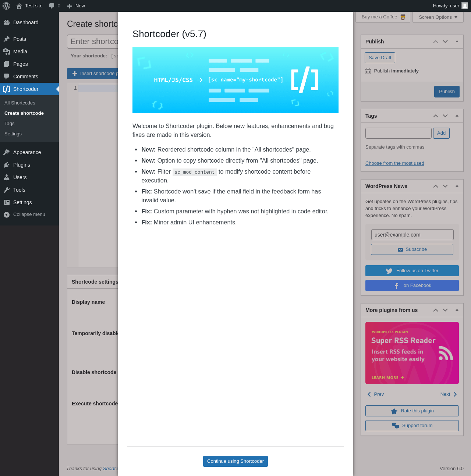
Task: Open the Screen Options dropdown
Action: pos(438,17)
